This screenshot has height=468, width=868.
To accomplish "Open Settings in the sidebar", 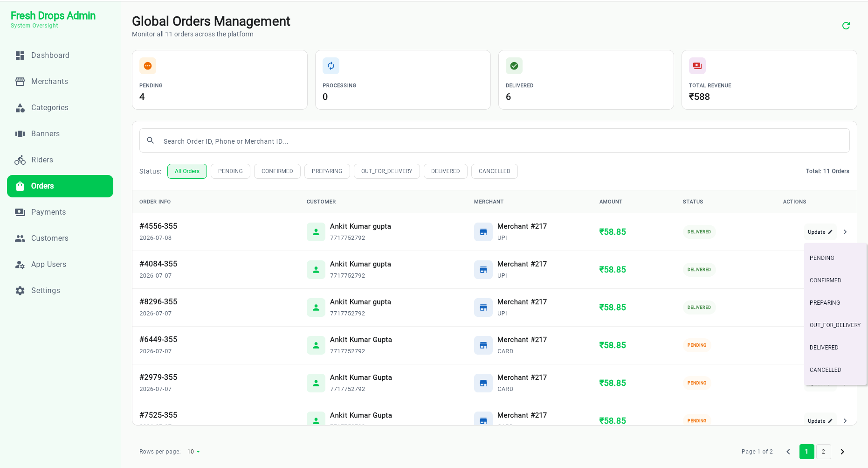I will point(60,291).
